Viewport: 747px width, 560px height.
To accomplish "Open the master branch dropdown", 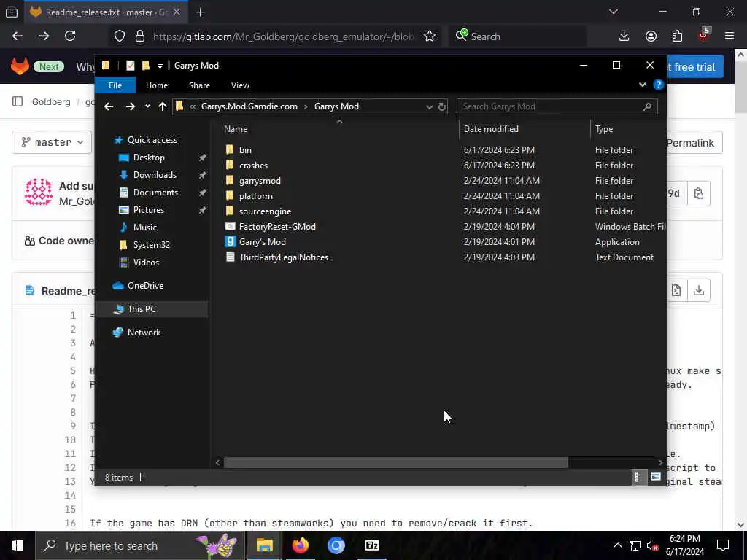I will (52, 142).
